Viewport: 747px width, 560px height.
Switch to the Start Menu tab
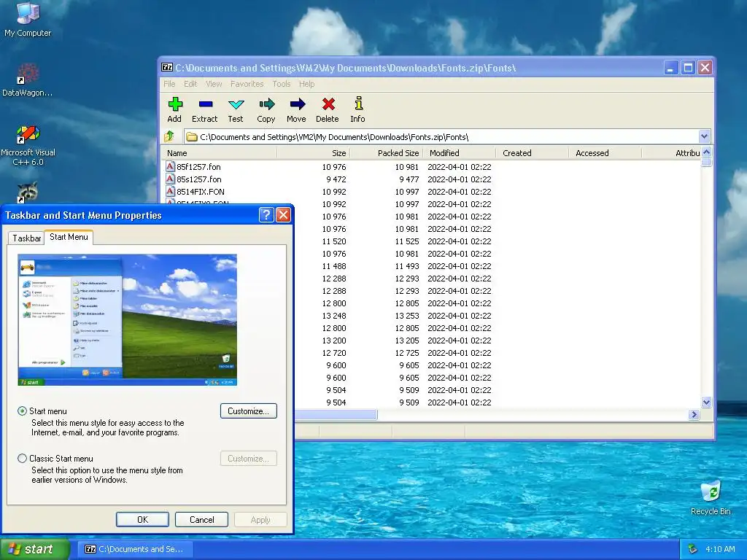(x=69, y=237)
